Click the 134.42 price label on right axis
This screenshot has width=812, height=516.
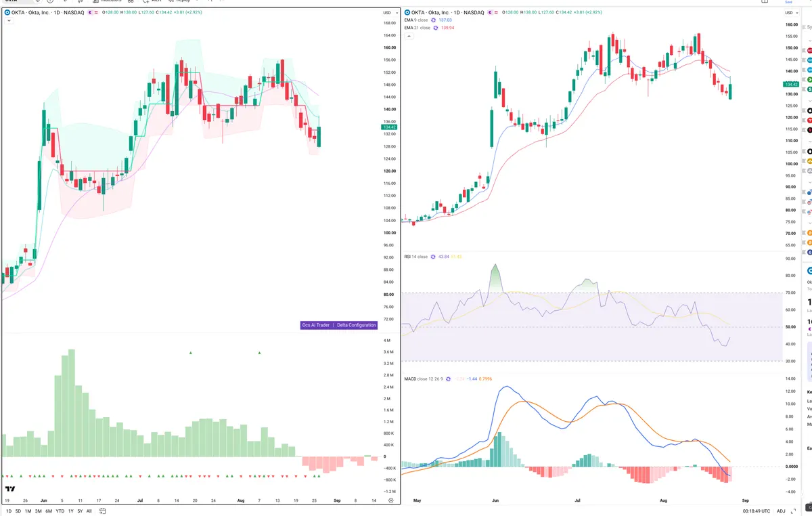pos(790,84)
